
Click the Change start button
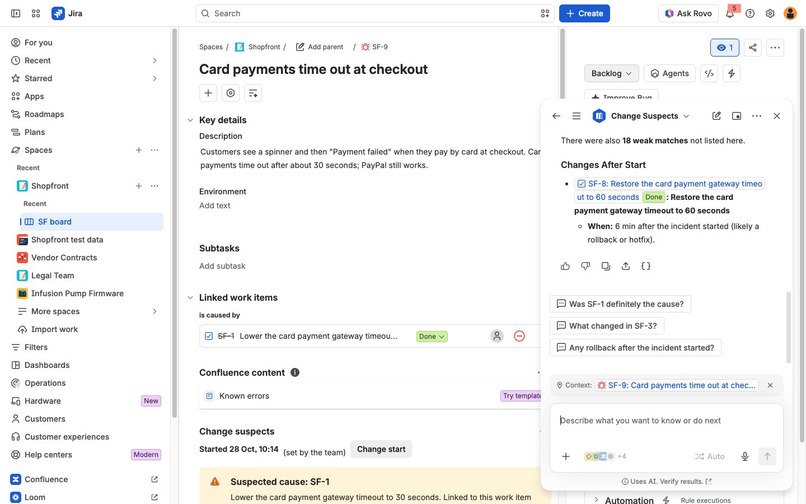click(381, 449)
